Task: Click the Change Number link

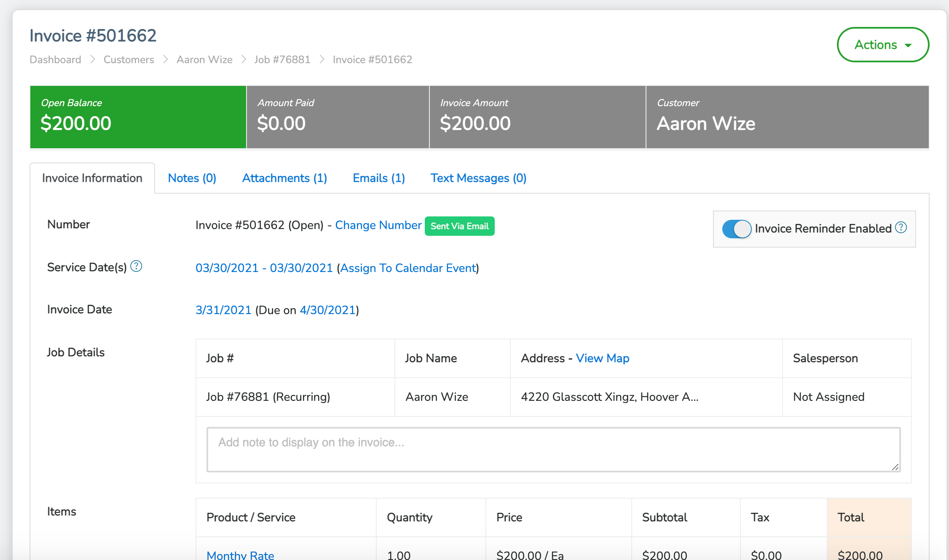Action: coord(378,225)
